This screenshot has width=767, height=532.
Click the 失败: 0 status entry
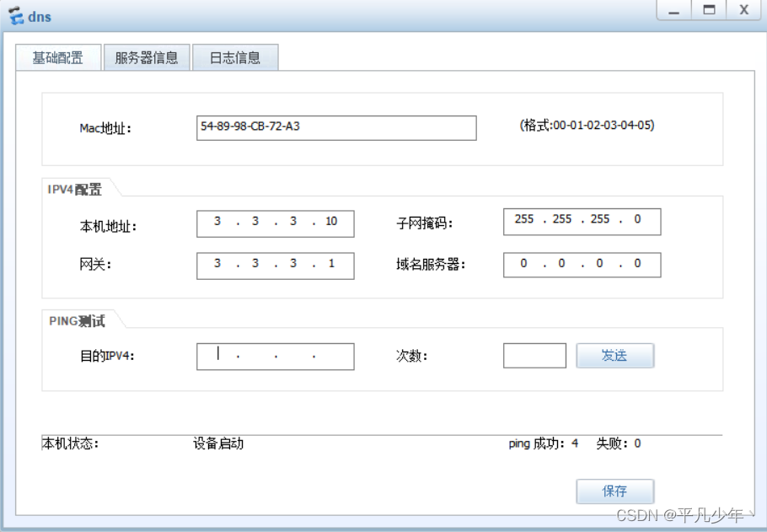tap(619, 443)
